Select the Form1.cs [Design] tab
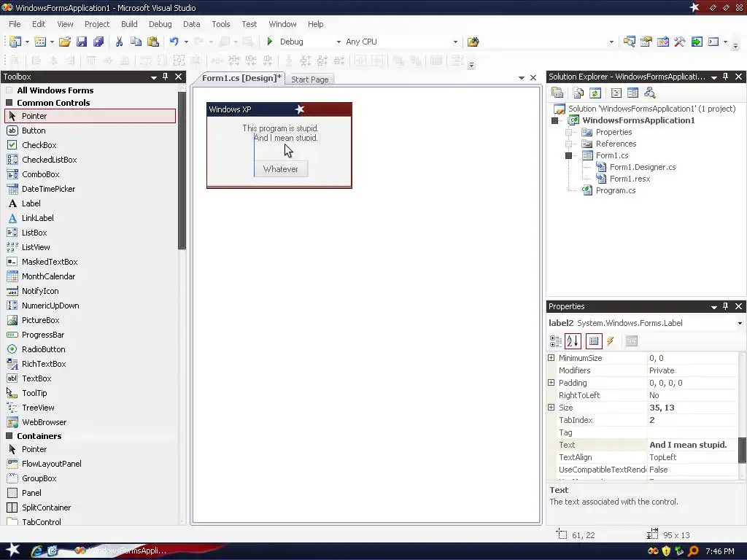The height and width of the screenshot is (560, 747). coord(241,78)
